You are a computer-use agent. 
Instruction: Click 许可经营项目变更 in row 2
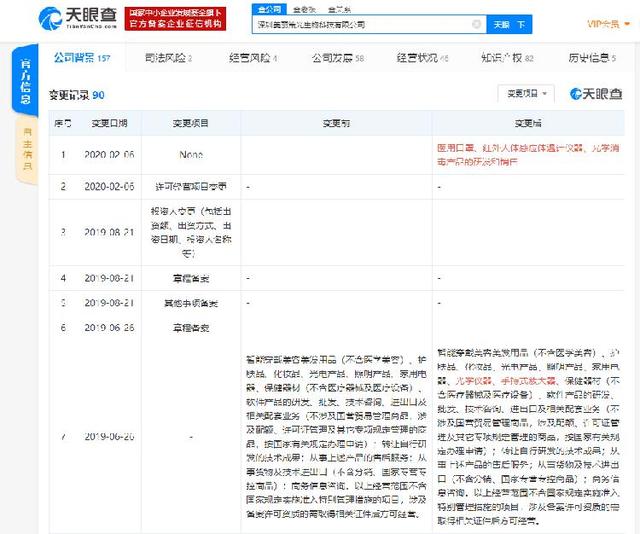tap(190, 187)
